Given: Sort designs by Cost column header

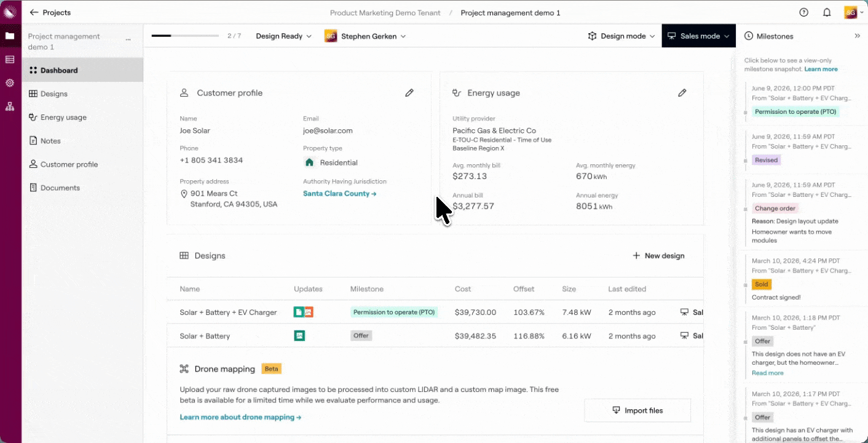Looking at the screenshot, I should tap(463, 289).
